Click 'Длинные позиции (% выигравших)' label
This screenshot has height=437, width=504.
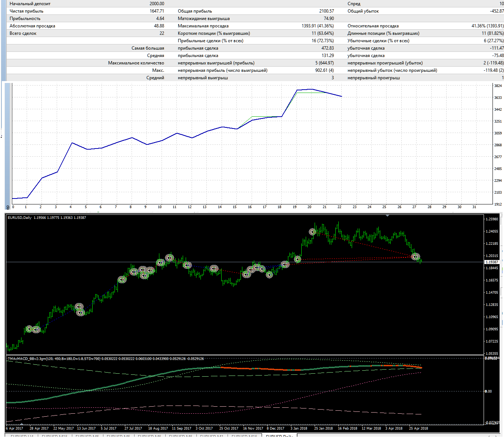click(x=384, y=33)
